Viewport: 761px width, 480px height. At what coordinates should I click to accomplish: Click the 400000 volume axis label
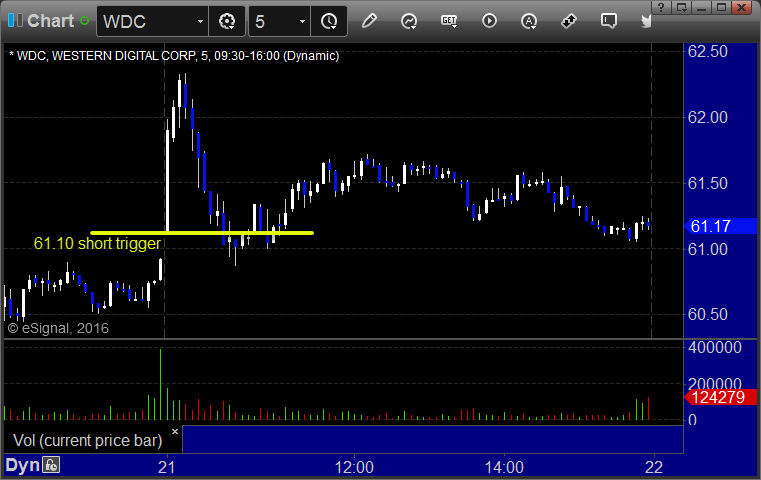tap(715, 348)
